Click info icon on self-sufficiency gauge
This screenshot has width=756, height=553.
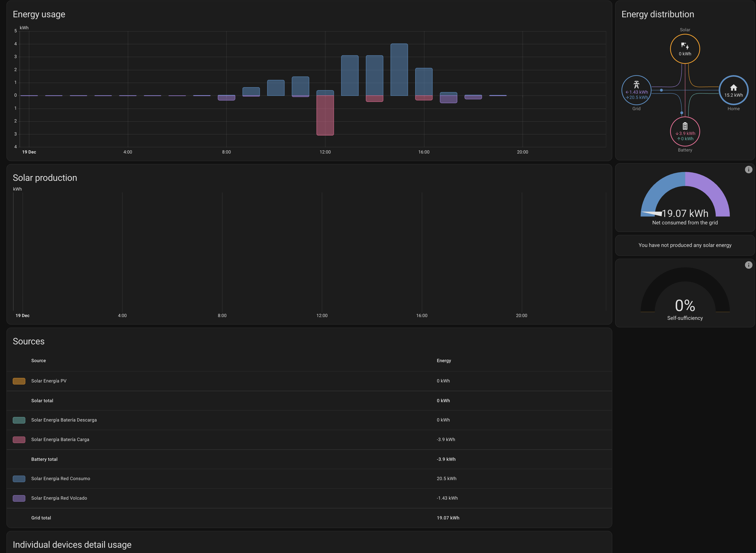[748, 265]
